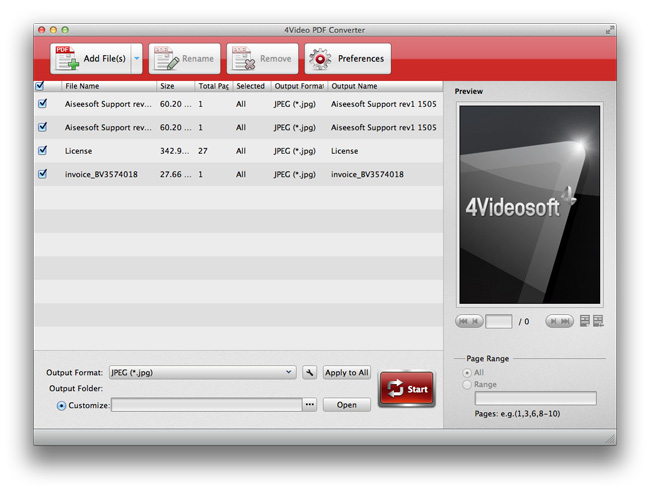Toggle full screen with the title bar arrows icon
Viewport: 650px width, 495px height.
(x=609, y=30)
